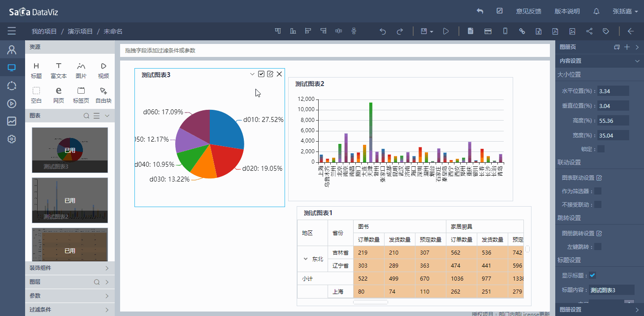Viewport: 644px width, 316px height.
Task: Click the align bottom toolbar icon
Action: (293, 31)
